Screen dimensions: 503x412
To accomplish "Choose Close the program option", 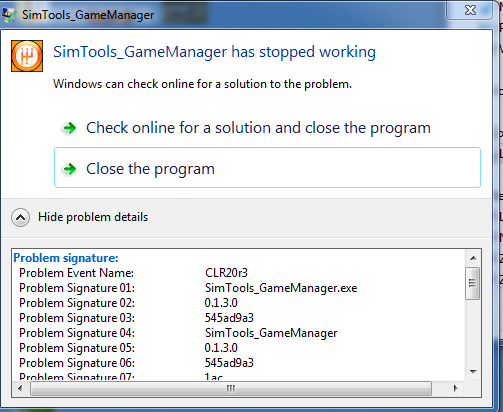I will [267, 168].
